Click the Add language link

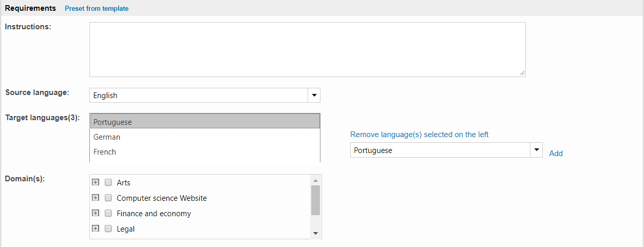click(556, 154)
